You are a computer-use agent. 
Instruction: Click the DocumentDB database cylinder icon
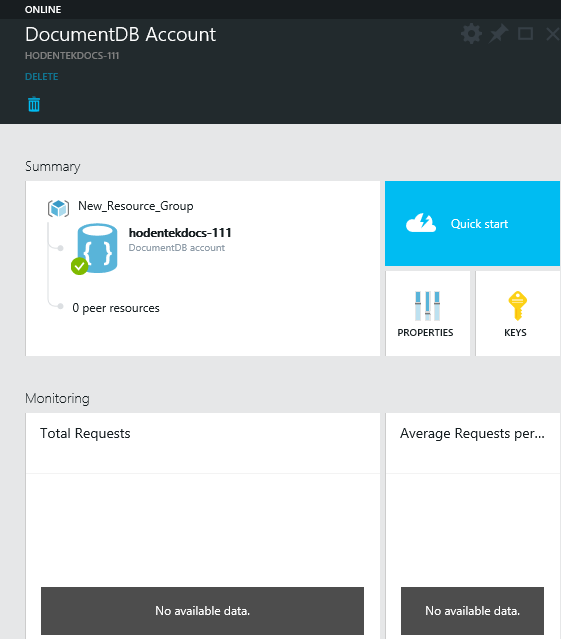pos(97,248)
